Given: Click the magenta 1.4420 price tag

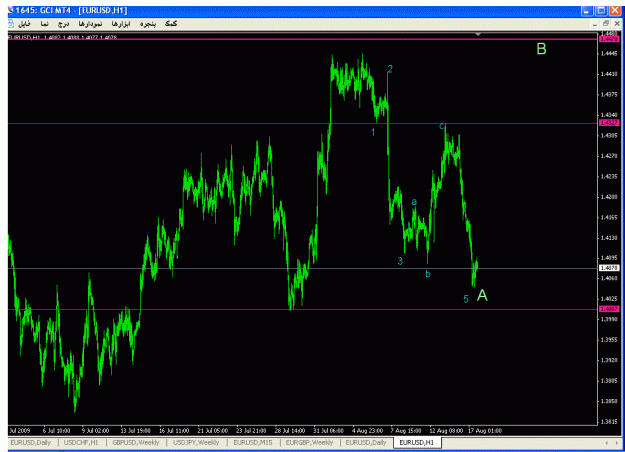Looking at the screenshot, I should tap(609, 39).
